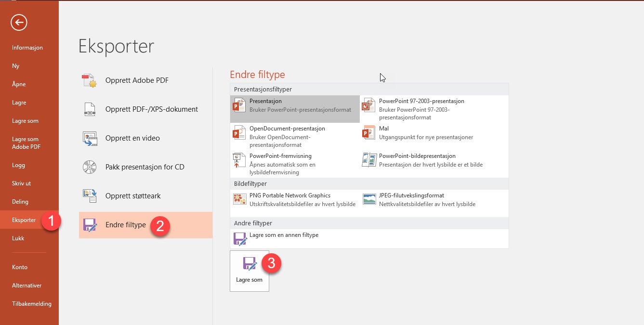This screenshot has height=325, width=644.
Task: Click the Opprett en video icon
Action: click(x=90, y=138)
